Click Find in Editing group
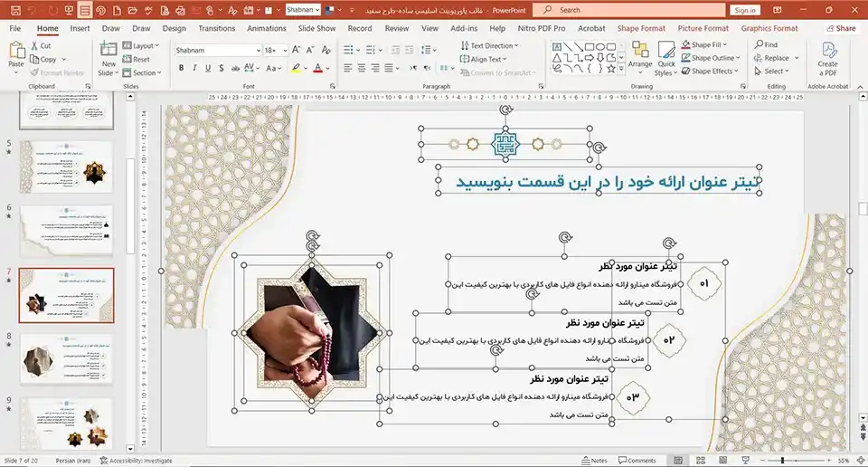The width and height of the screenshot is (868, 467). pos(766,44)
